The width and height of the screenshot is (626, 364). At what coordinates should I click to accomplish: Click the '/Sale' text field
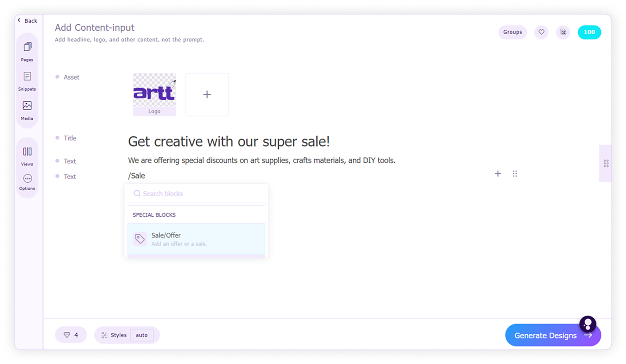pos(137,176)
